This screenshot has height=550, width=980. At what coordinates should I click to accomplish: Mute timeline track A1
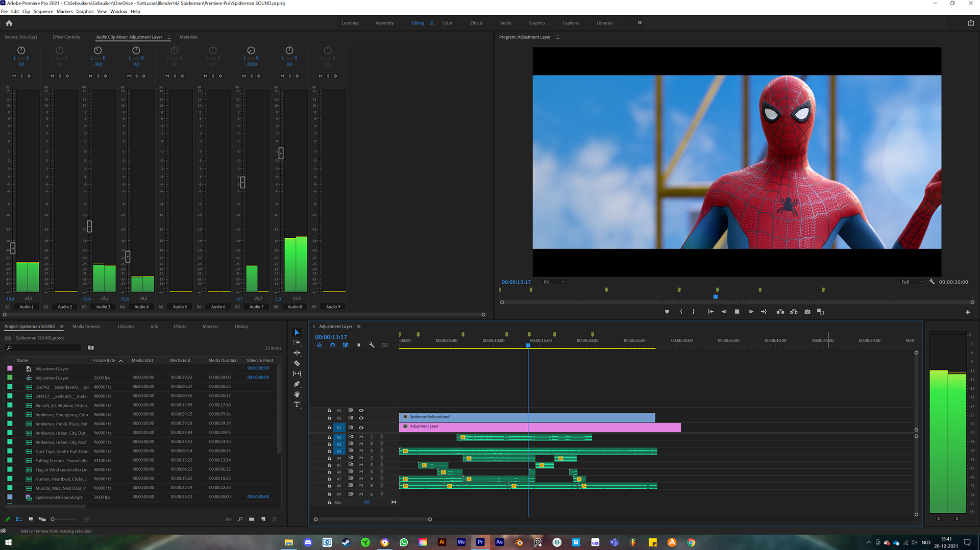click(361, 437)
